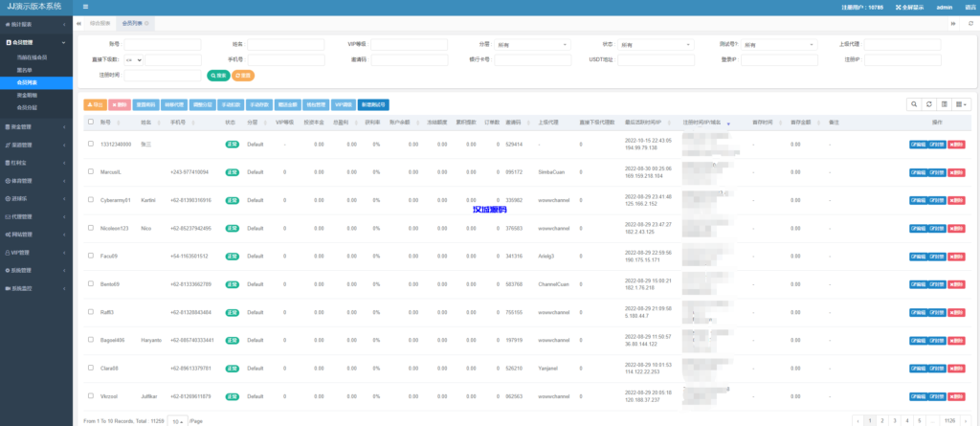Tick the checkbox for MarcusIL row

[x=91, y=171]
